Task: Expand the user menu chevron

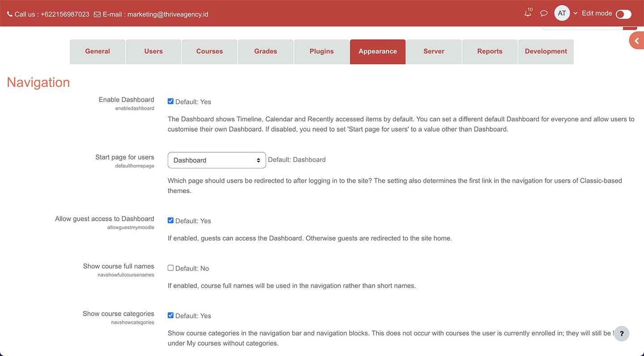Action: [575, 13]
